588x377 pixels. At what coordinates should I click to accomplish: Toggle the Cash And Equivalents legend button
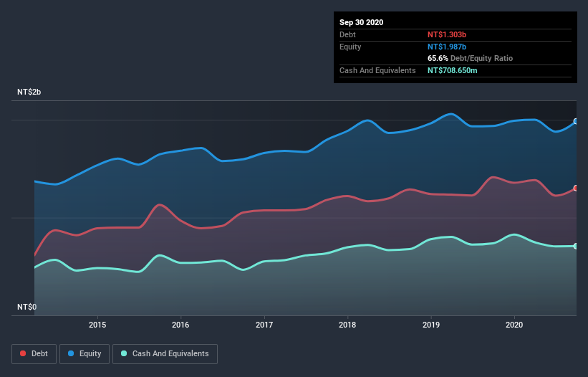(x=165, y=354)
